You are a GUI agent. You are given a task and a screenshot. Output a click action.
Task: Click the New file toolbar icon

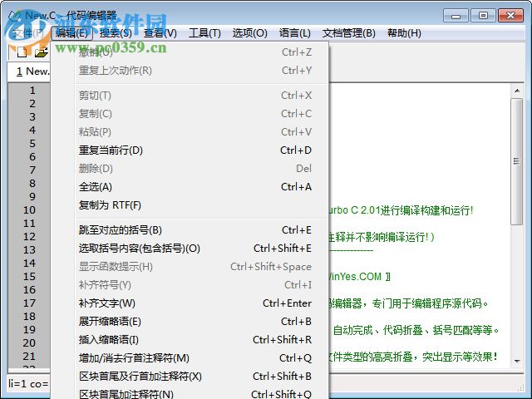[22, 52]
